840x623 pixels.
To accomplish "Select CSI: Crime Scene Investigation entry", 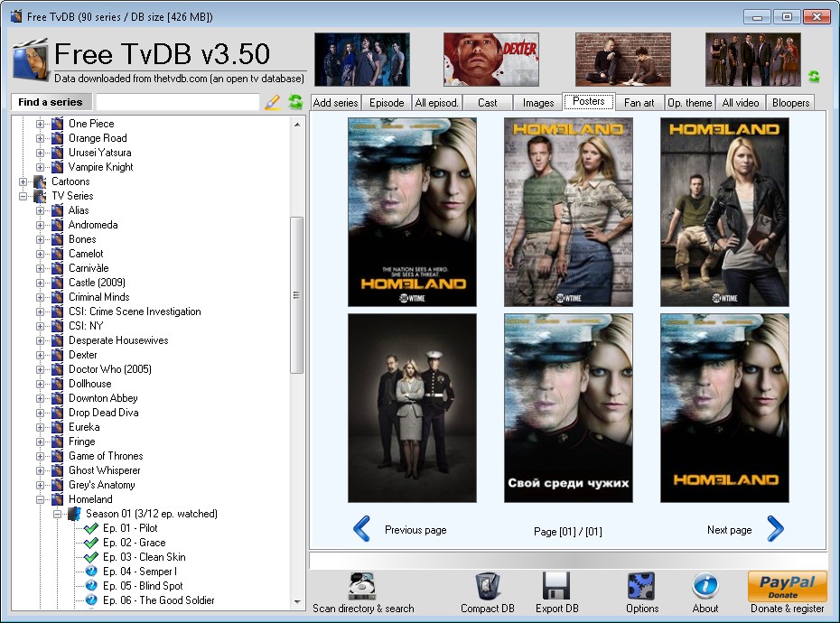I will 135,311.
